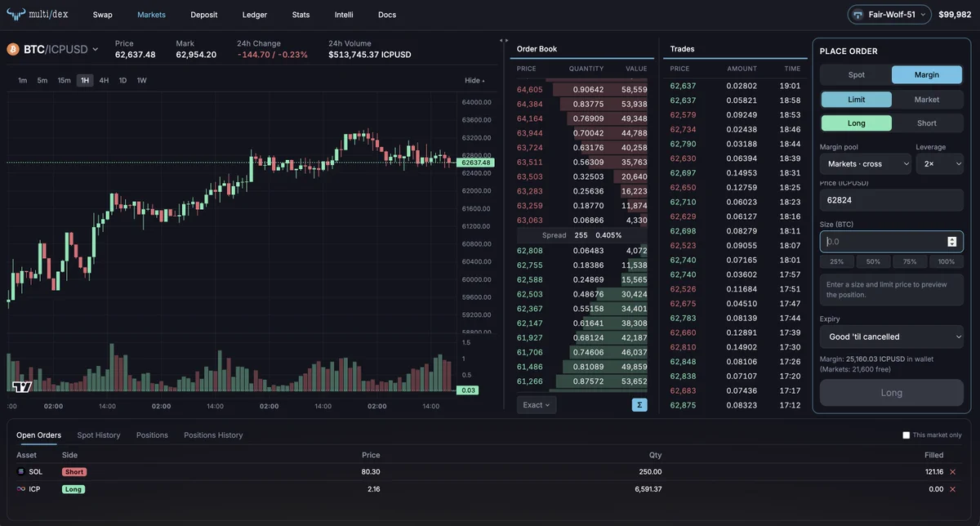Click the 62637.48 current price marker on chart
This screenshot has height=526, width=980.
(x=477, y=163)
